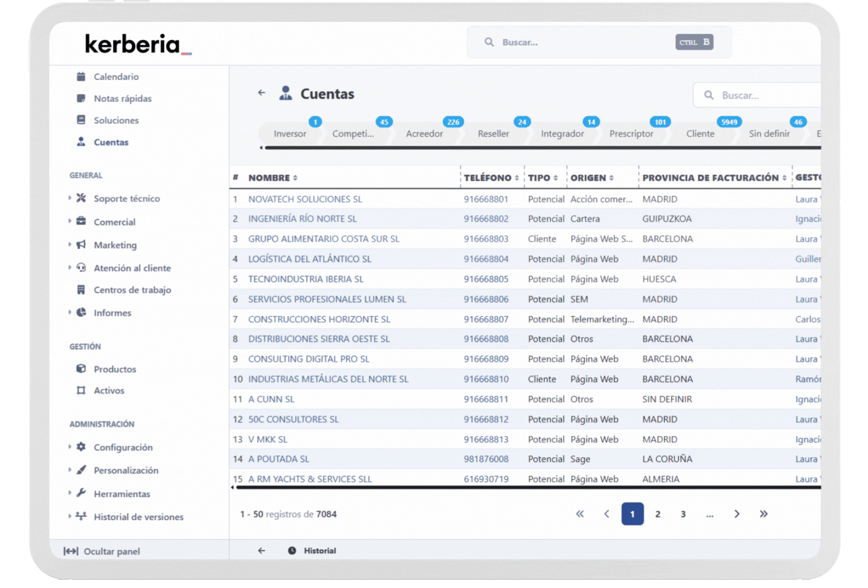Click the Informes pie chart icon

tap(81, 313)
